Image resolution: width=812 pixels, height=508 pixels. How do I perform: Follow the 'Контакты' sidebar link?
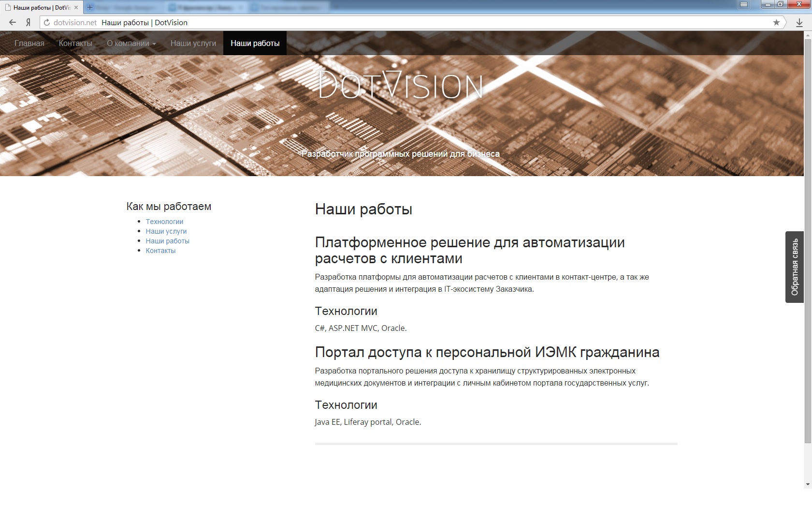click(160, 251)
